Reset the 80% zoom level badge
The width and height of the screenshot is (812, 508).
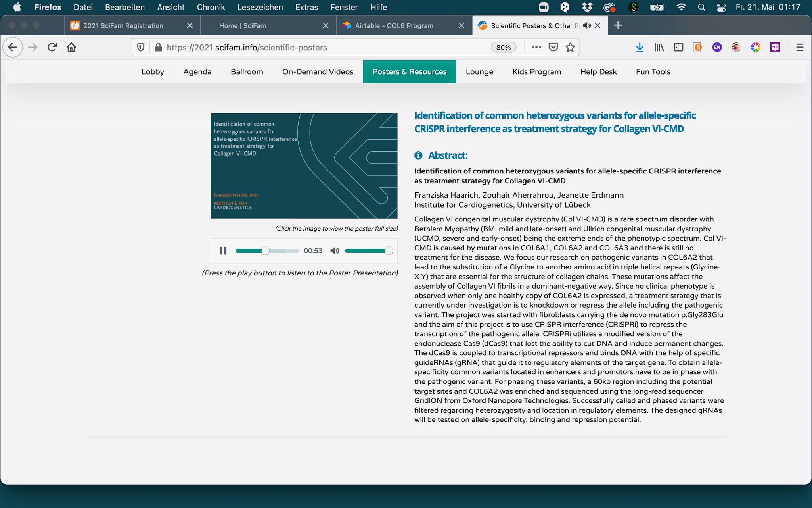click(x=504, y=47)
